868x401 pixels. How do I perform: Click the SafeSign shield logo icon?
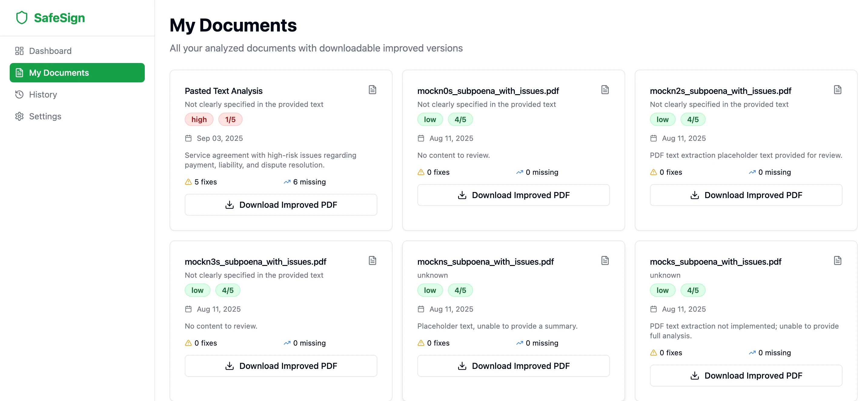click(22, 18)
